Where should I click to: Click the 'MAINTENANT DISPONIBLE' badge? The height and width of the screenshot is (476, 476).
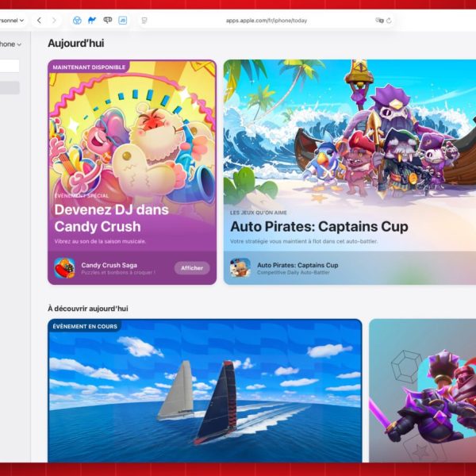tap(89, 67)
